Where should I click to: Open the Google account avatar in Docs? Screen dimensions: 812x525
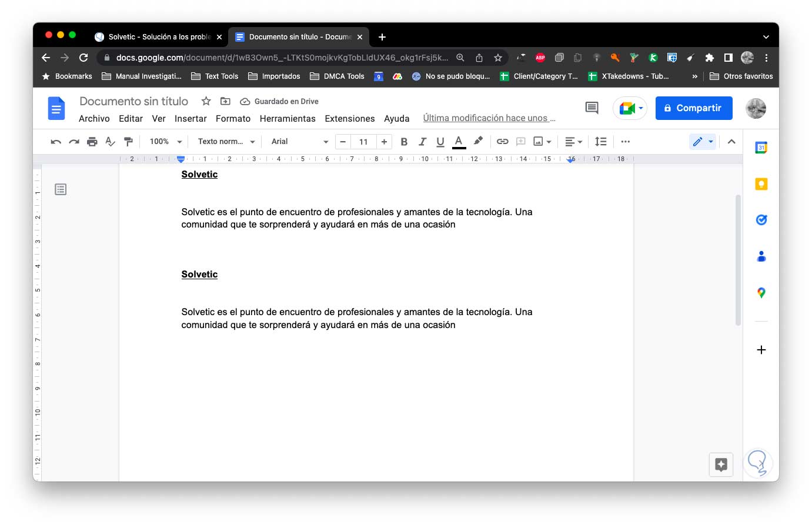point(756,108)
